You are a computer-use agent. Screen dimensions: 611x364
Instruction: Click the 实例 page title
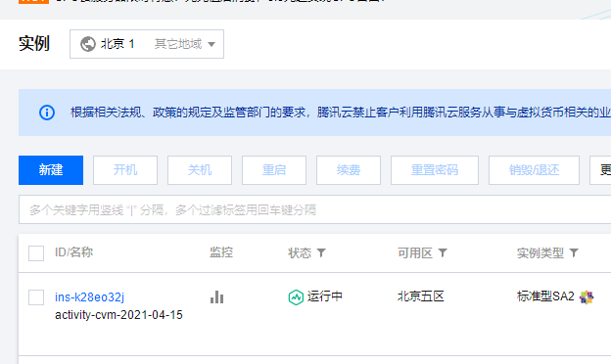click(x=34, y=43)
